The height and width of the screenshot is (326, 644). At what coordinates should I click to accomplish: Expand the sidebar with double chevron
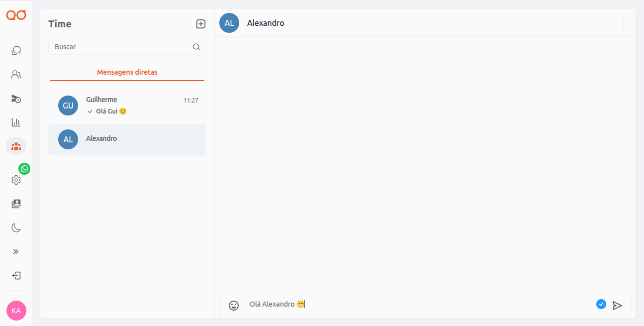click(16, 252)
